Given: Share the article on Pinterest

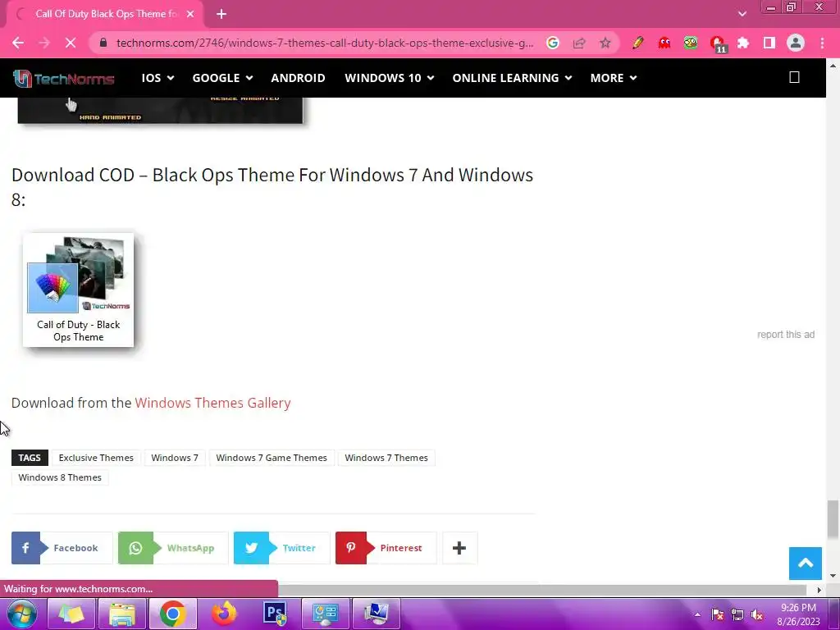Looking at the screenshot, I should [x=386, y=548].
